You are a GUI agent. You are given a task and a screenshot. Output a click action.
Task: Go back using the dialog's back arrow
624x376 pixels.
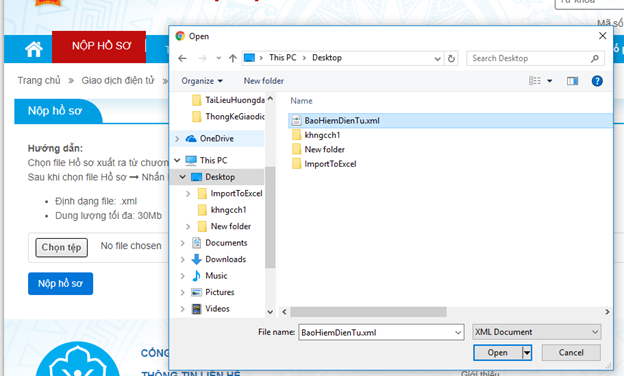click(x=182, y=58)
